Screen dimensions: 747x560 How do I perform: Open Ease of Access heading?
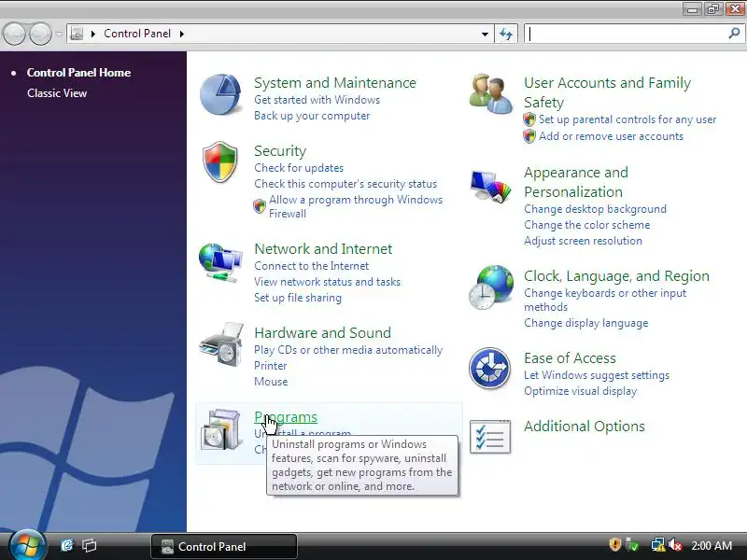(x=570, y=358)
